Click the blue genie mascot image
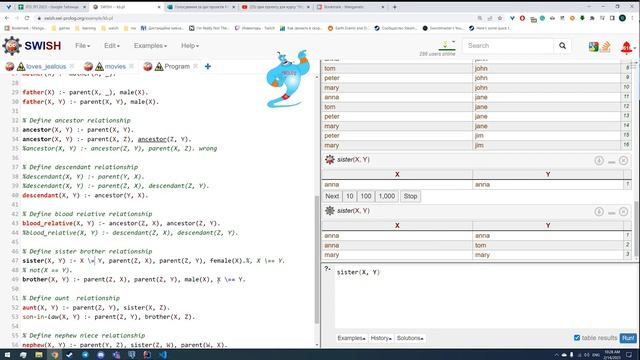 [x=287, y=79]
